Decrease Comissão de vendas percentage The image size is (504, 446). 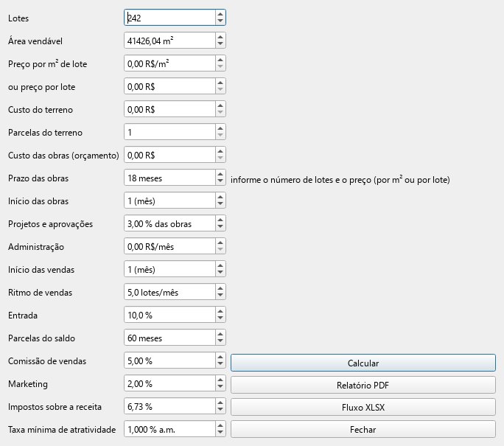(x=220, y=363)
